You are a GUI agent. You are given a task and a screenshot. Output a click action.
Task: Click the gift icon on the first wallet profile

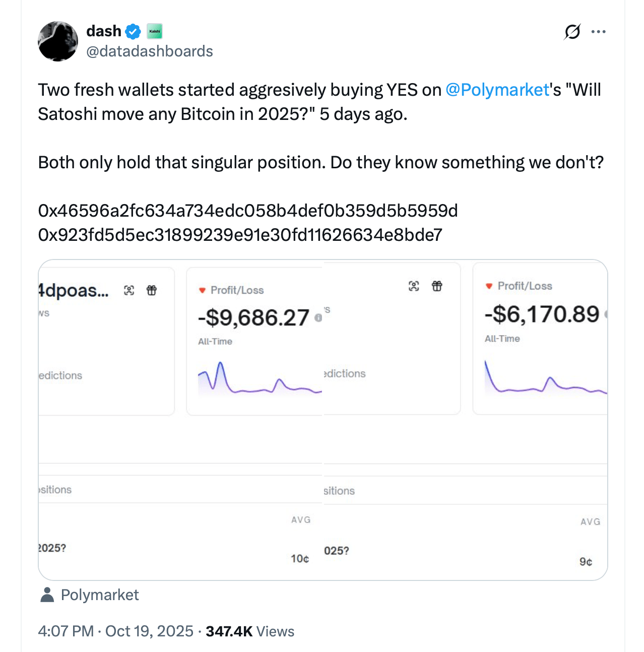(x=151, y=290)
